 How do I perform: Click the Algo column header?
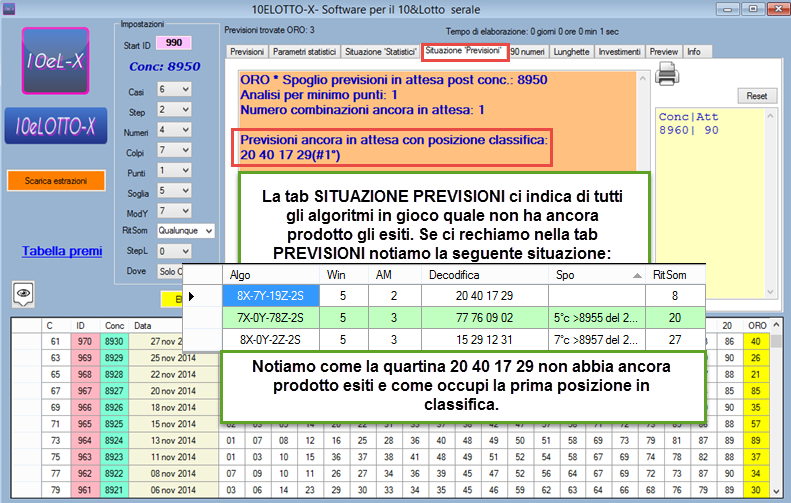271,275
